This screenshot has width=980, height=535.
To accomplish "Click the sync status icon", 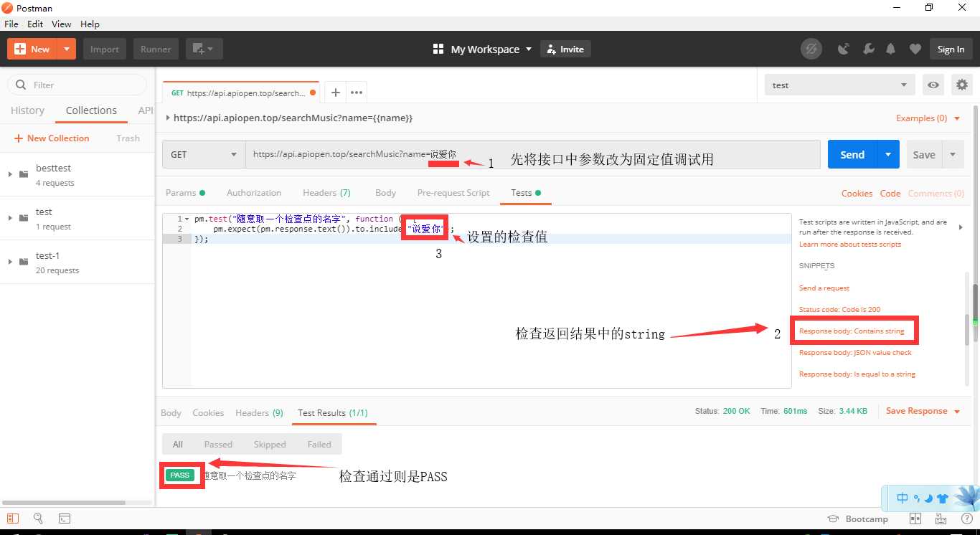I will click(811, 49).
